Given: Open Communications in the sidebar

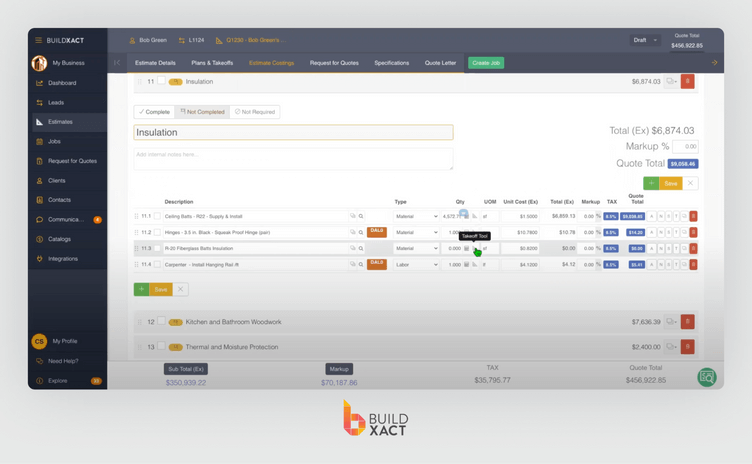Looking at the screenshot, I should click(66, 220).
